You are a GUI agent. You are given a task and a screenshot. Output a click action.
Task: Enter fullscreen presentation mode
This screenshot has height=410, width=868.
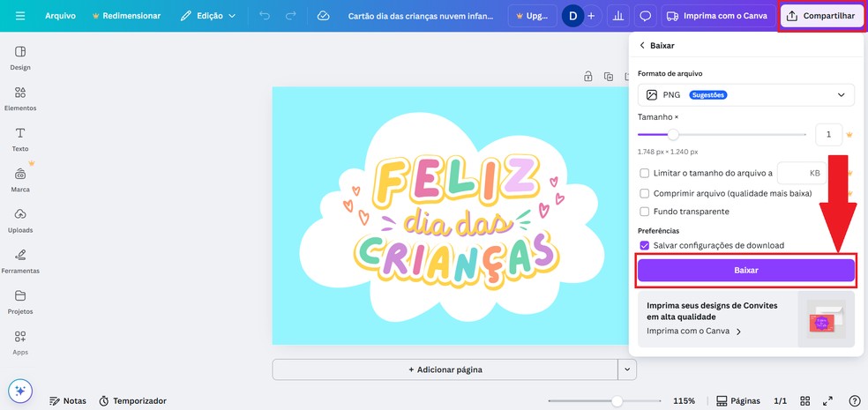827,400
